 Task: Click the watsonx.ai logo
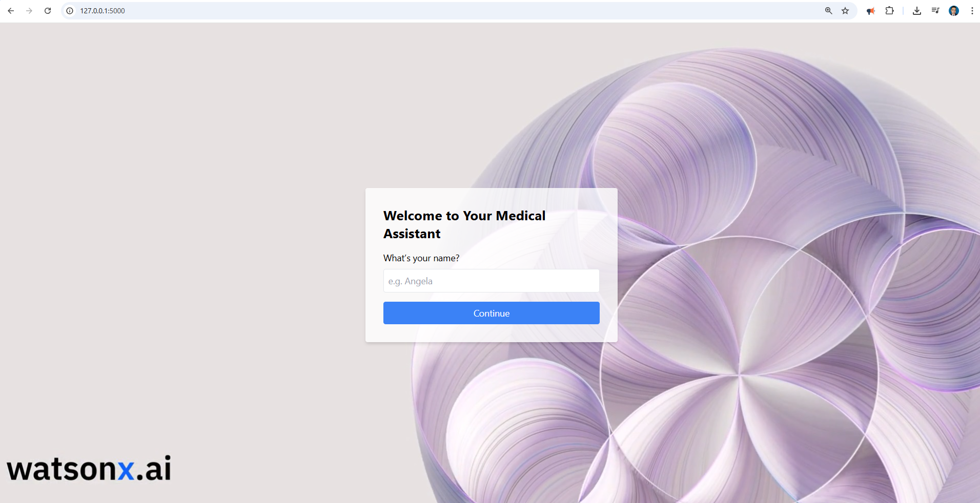coord(89,469)
